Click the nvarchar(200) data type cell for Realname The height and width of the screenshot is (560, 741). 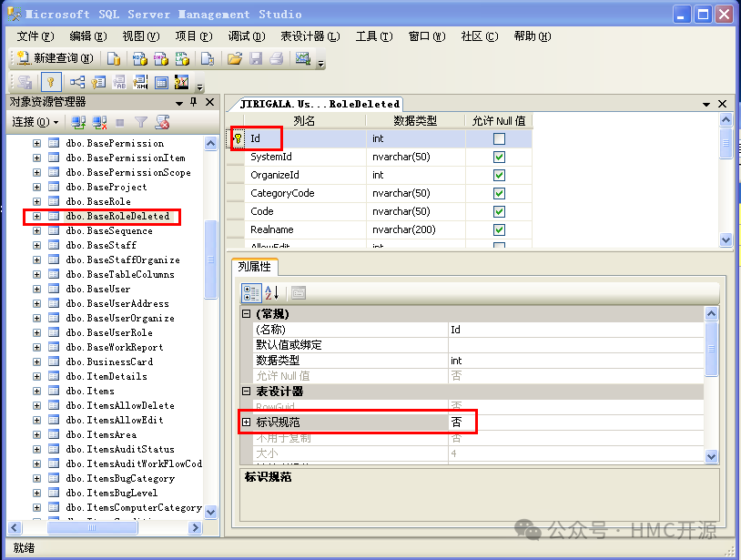click(x=416, y=229)
